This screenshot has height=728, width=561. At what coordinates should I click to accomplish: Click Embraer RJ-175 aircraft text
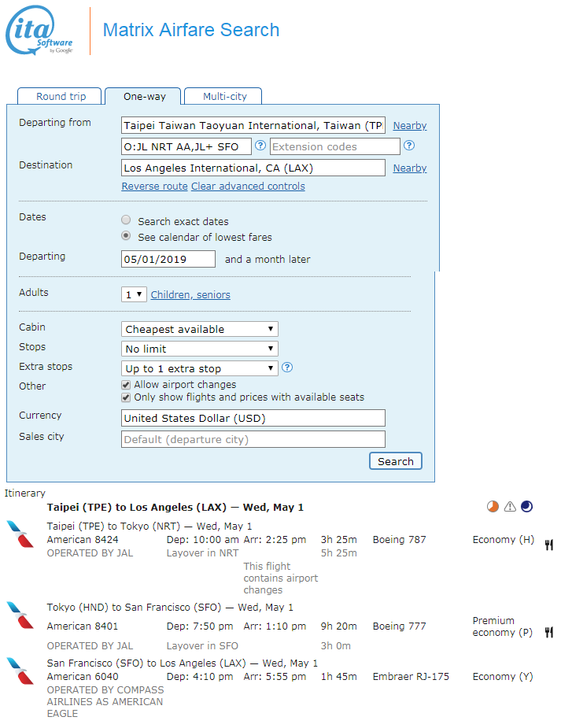coord(411,677)
